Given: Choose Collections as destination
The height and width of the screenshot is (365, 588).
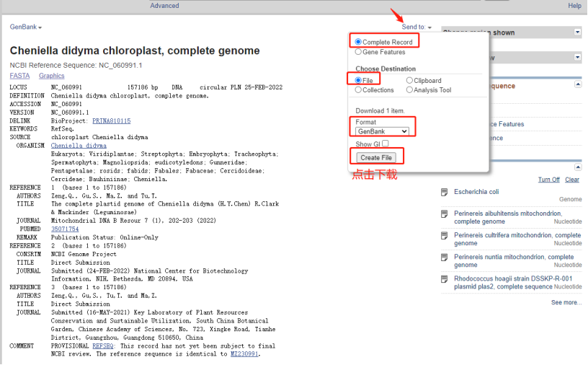Looking at the screenshot, I should (358, 89).
